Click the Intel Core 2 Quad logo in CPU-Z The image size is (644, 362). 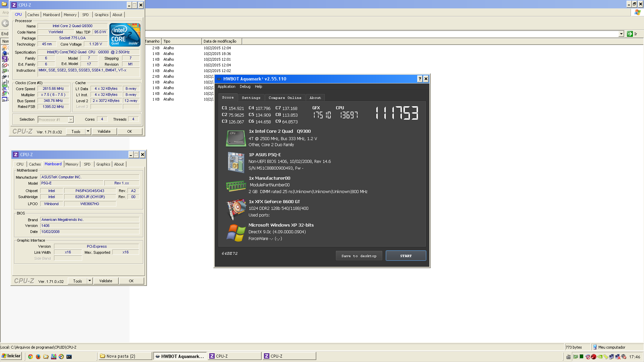click(x=125, y=35)
